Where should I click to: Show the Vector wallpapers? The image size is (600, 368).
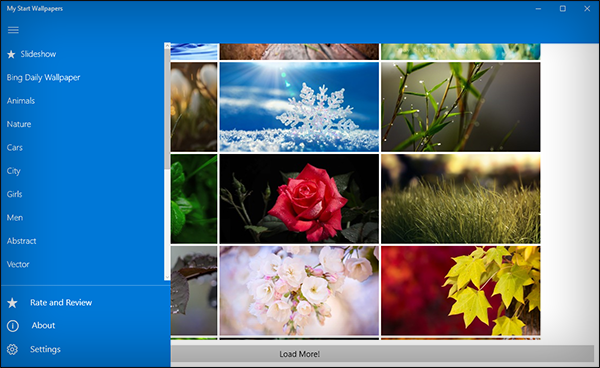click(18, 264)
